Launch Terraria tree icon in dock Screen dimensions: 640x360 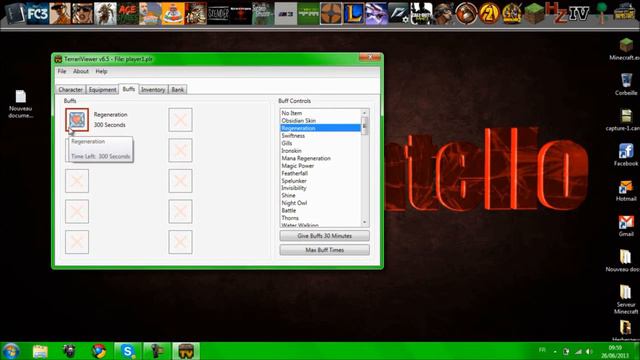click(602, 12)
